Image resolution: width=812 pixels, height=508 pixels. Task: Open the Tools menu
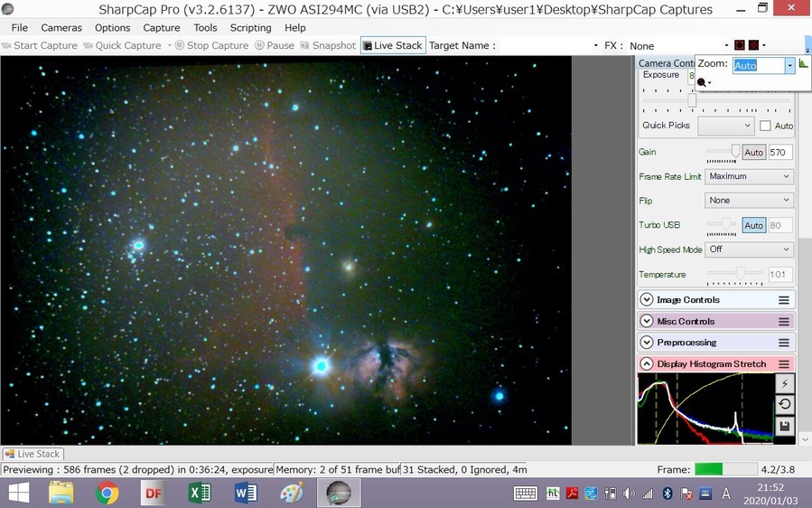(x=205, y=27)
